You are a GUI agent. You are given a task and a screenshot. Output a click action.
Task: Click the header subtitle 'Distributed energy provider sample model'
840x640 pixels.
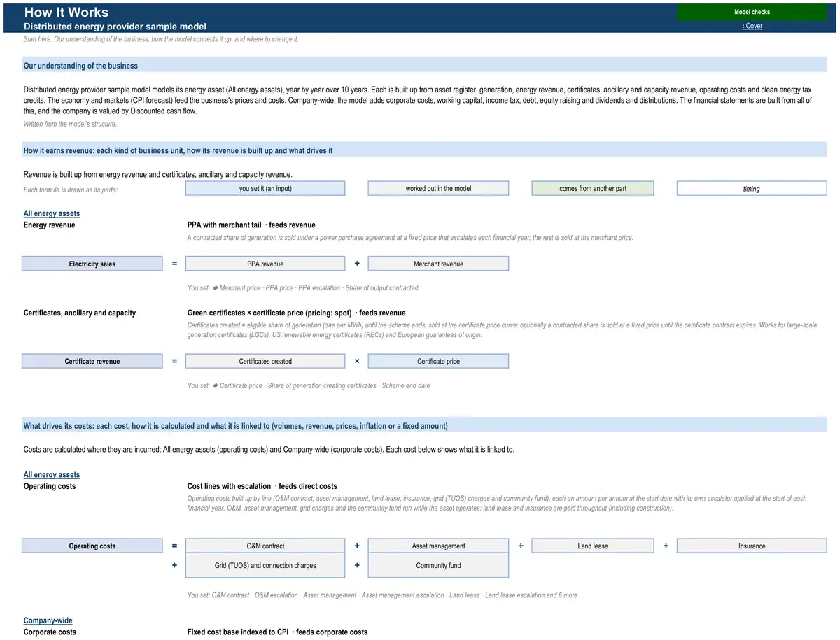[x=115, y=27]
